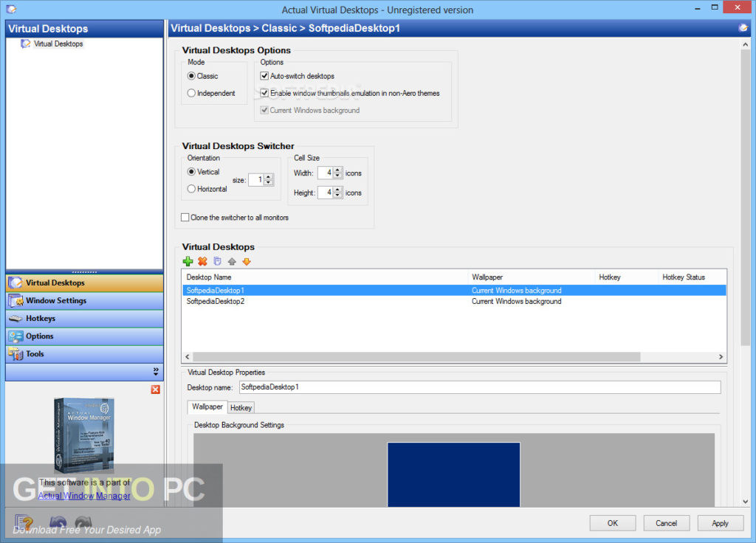Copy selected desktop using the duplicate icon
Image resolution: width=756 pixels, height=543 pixels.
(x=218, y=261)
